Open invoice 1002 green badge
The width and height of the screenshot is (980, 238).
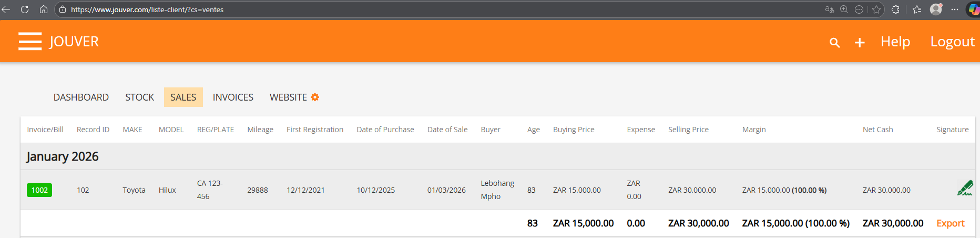pos(39,190)
